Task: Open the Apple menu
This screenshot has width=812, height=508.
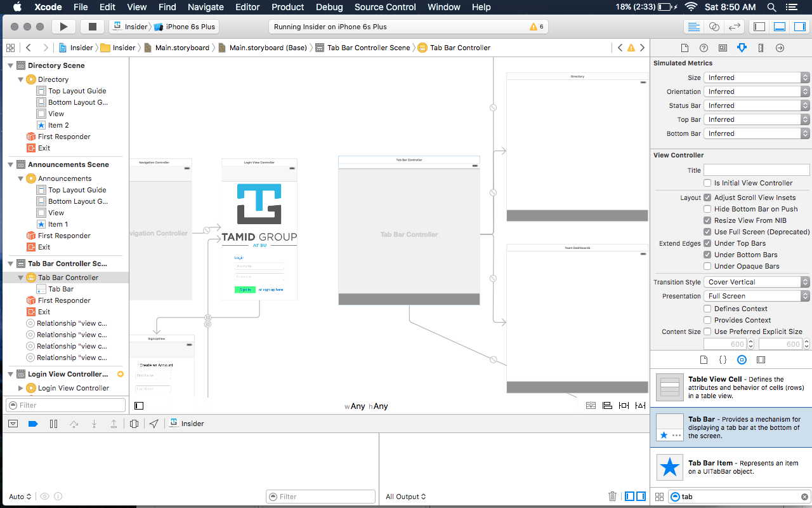Action: pyautogui.click(x=16, y=7)
